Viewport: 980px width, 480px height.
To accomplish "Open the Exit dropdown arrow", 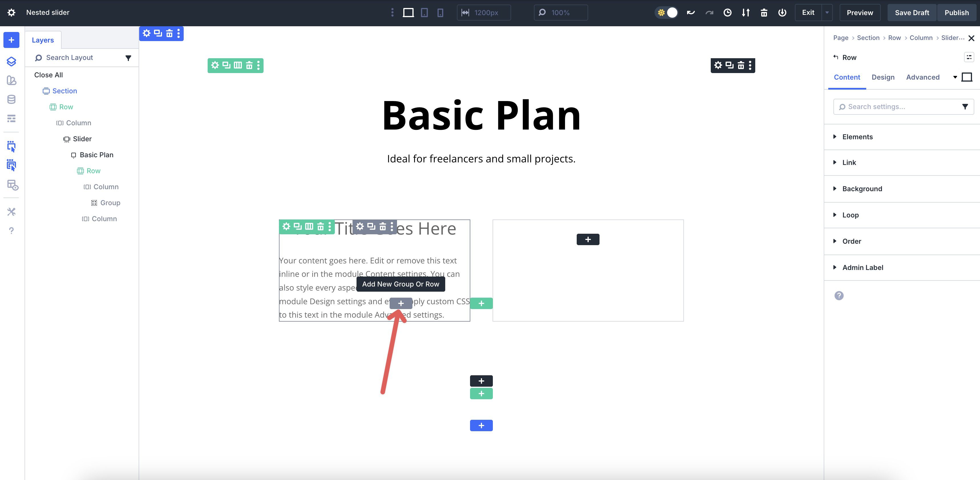I will click(x=827, y=13).
